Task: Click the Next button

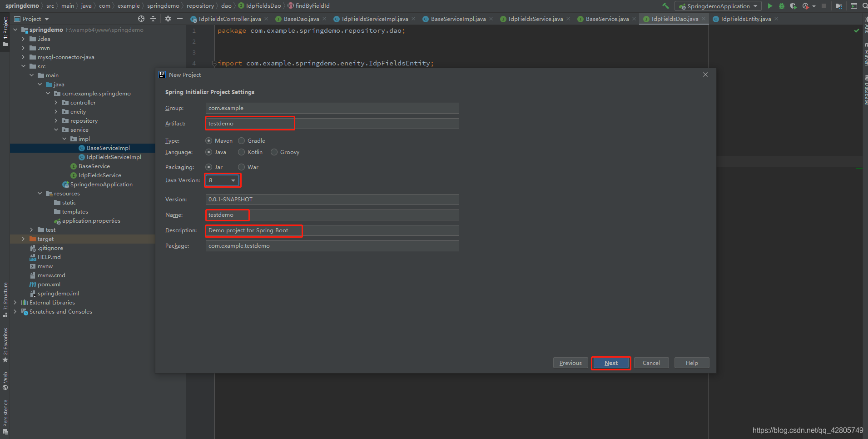Action: coord(611,363)
